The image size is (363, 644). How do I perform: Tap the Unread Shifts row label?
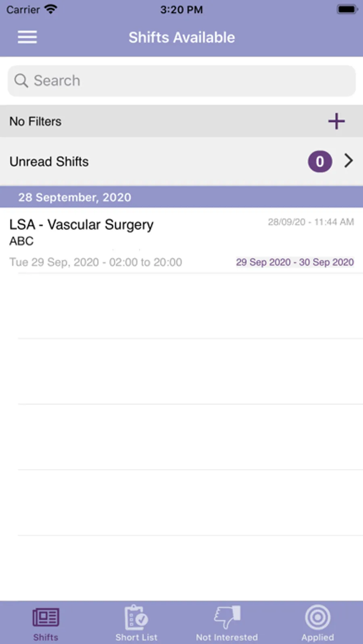[x=49, y=162]
